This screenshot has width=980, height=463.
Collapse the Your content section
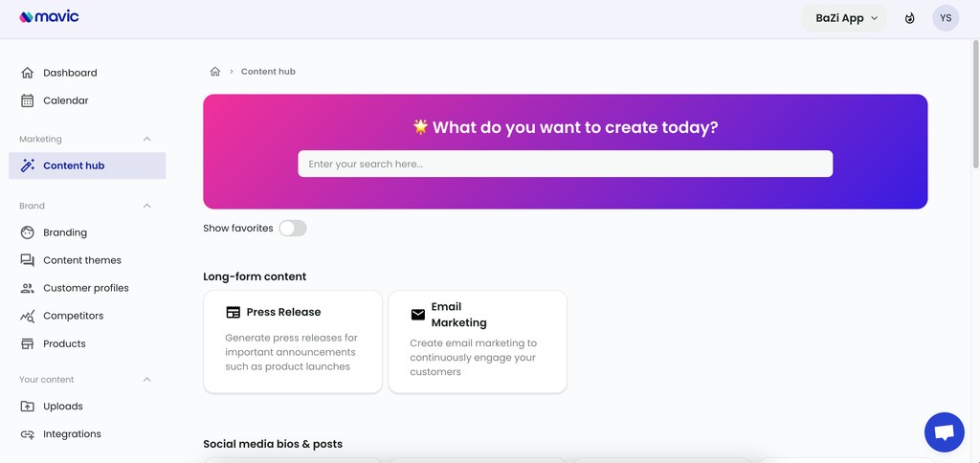[146, 379]
